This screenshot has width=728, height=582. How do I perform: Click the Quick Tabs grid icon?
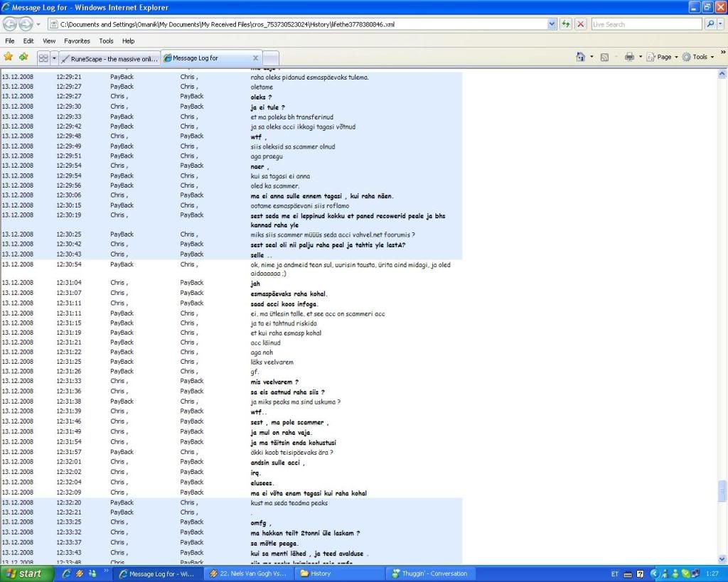tap(43, 58)
